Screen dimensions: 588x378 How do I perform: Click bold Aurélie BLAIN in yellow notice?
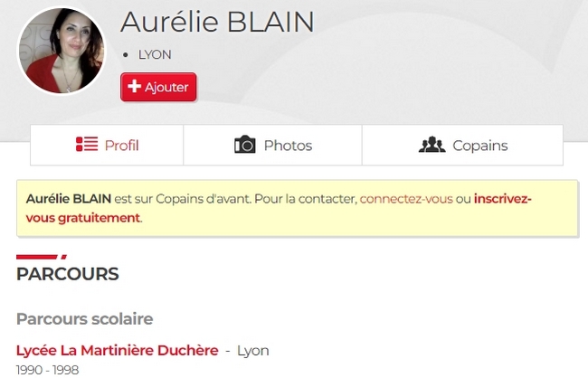[69, 198]
